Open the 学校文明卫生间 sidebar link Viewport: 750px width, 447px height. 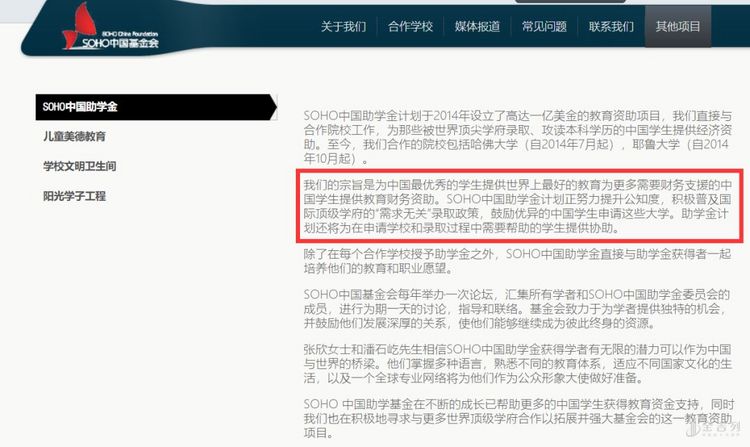[x=79, y=166]
